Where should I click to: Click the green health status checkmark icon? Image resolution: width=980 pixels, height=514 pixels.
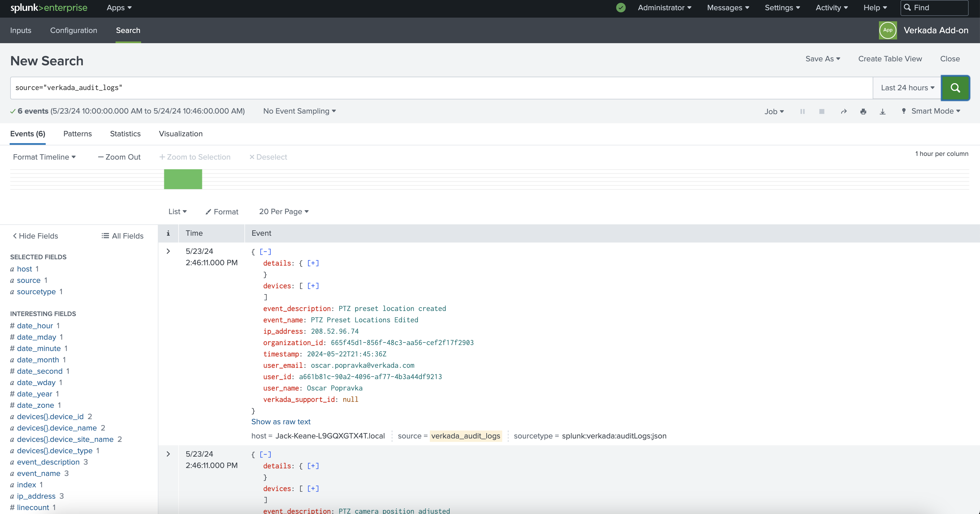pyautogui.click(x=621, y=8)
